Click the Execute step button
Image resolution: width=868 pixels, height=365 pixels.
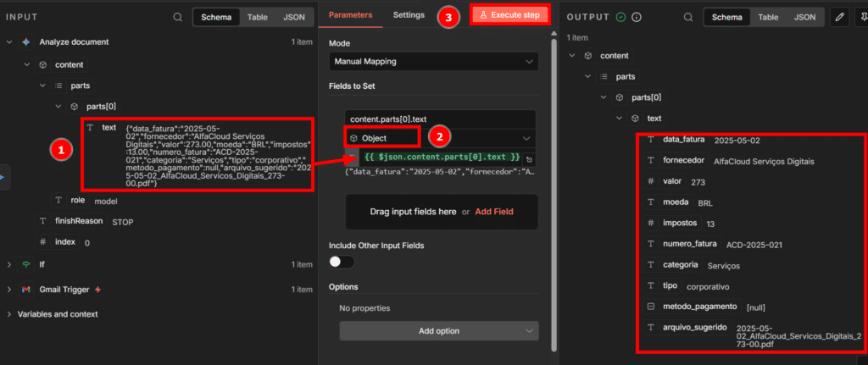[511, 15]
